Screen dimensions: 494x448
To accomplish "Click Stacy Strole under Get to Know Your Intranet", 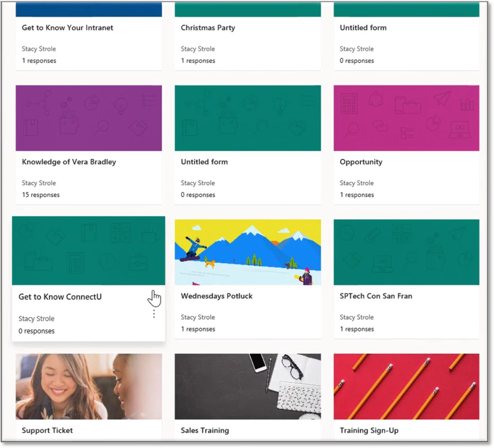I will tap(39, 49).
